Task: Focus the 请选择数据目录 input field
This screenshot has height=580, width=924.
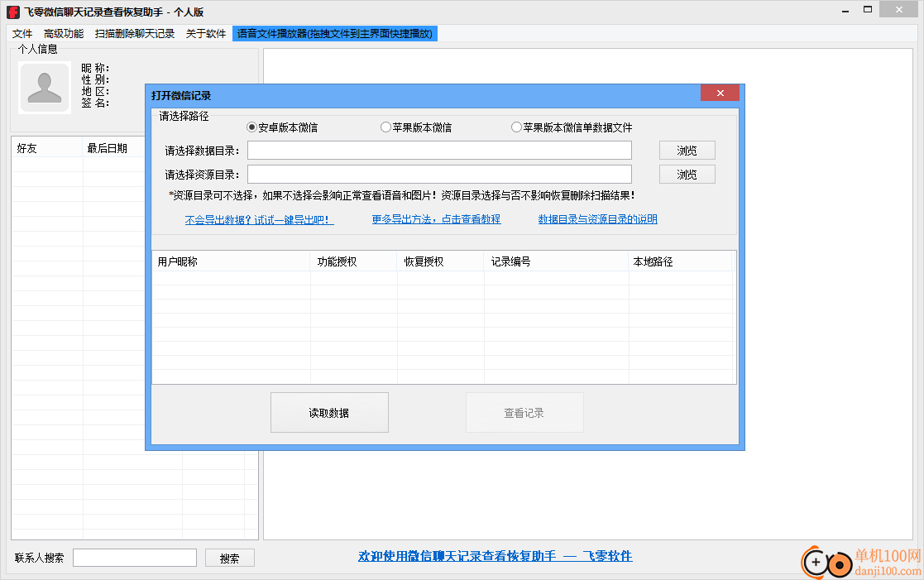Action: (439, 151)
